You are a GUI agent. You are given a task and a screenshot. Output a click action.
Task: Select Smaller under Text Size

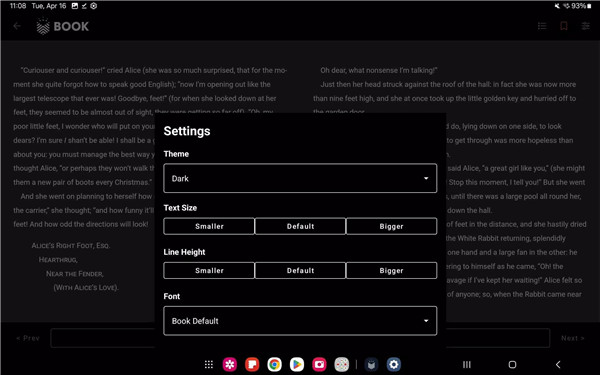point(209,226)
